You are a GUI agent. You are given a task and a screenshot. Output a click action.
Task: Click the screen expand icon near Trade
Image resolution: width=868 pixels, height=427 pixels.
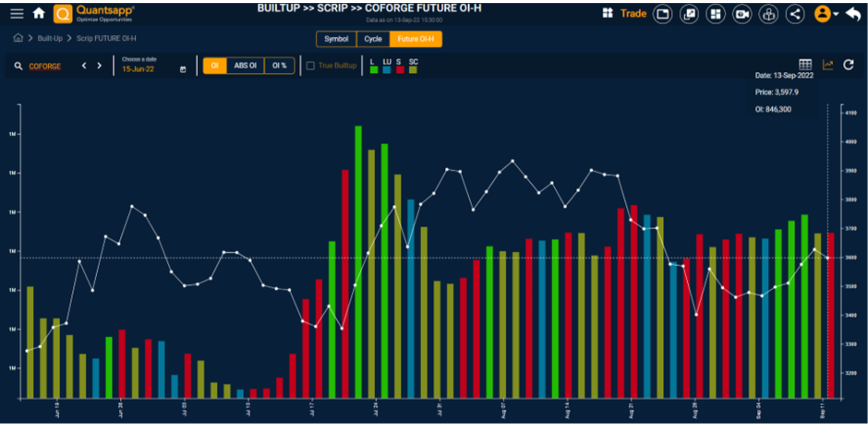(689, 14)
